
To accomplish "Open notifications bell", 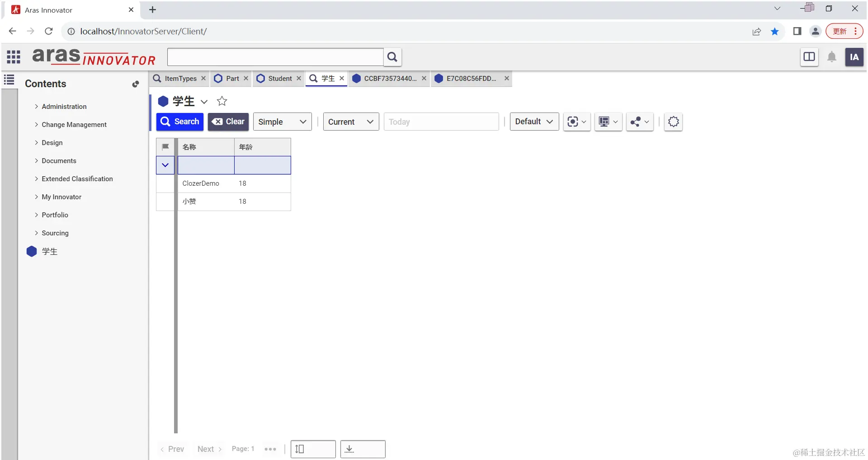I will point(832,57).
